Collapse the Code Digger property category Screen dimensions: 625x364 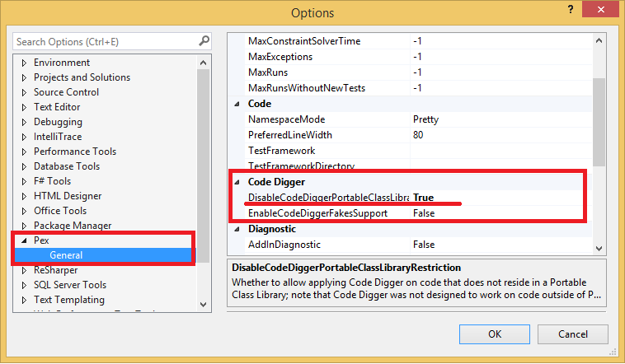(x=237, y=182)
